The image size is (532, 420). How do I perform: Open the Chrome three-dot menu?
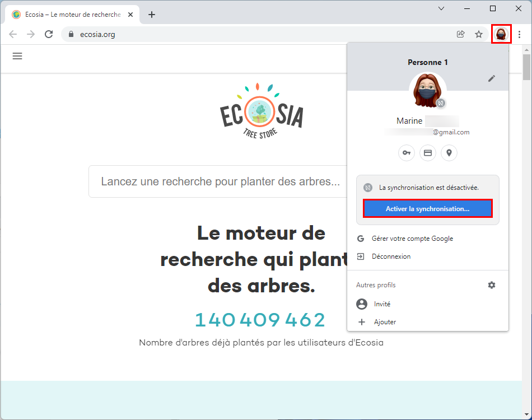point(520,34)
